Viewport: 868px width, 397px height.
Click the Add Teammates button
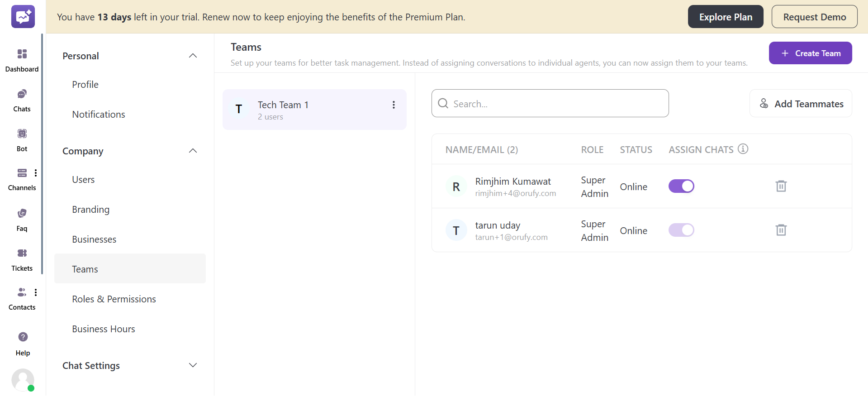point(801,104)
